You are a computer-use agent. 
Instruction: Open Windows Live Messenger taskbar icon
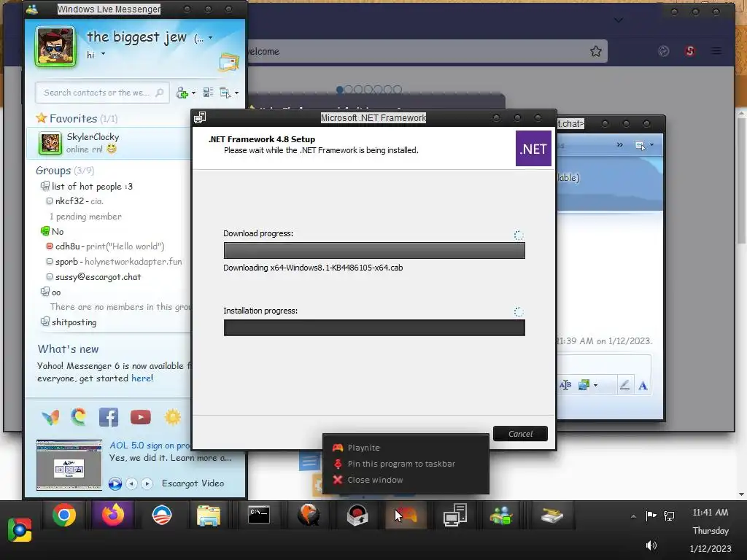click(x=501, y=516)
